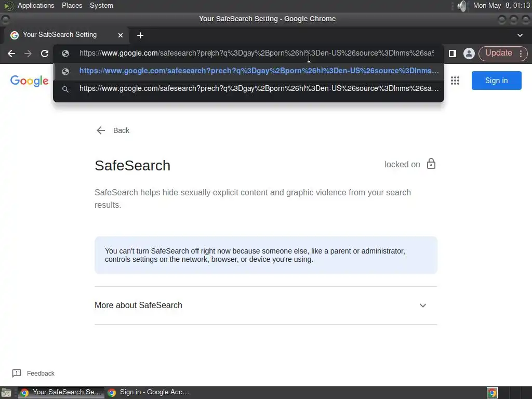The image size is (532, 399).
Task: Open the Applications menu
Action: coord(36,6)
